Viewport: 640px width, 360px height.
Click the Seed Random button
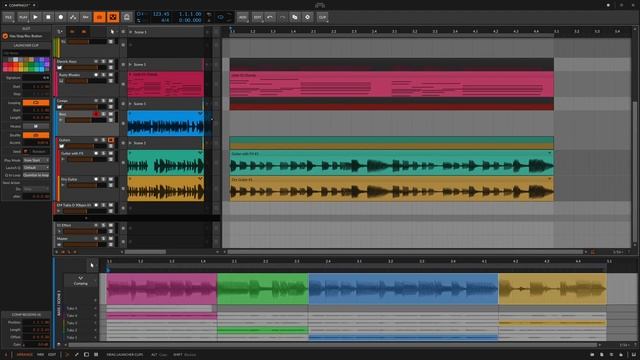click(39, 151)
